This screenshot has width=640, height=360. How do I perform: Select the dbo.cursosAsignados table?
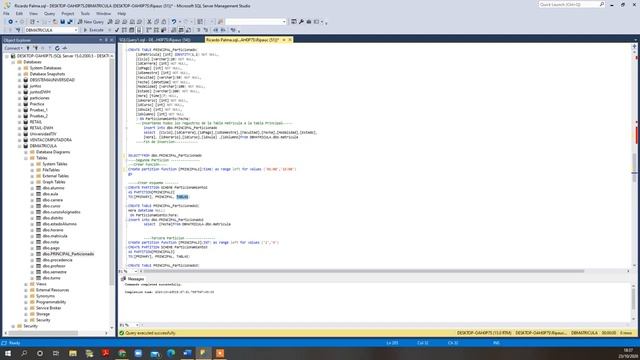point(61,212)
